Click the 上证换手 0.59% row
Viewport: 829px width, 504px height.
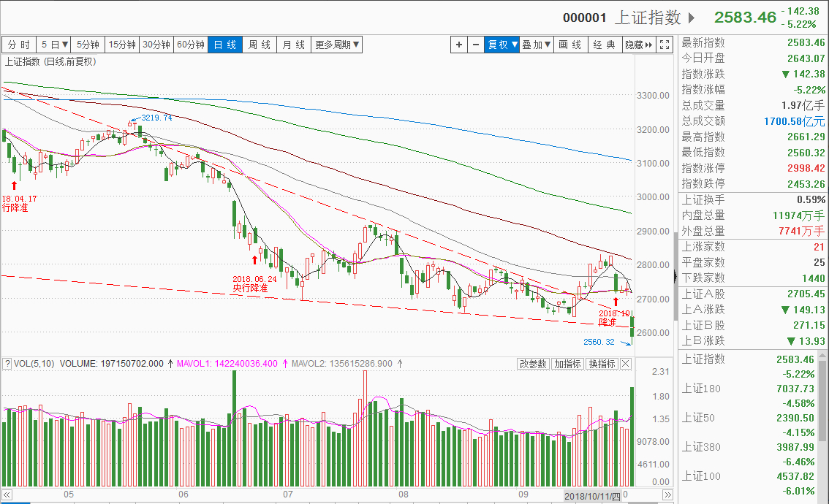click(x=753, y=199)
